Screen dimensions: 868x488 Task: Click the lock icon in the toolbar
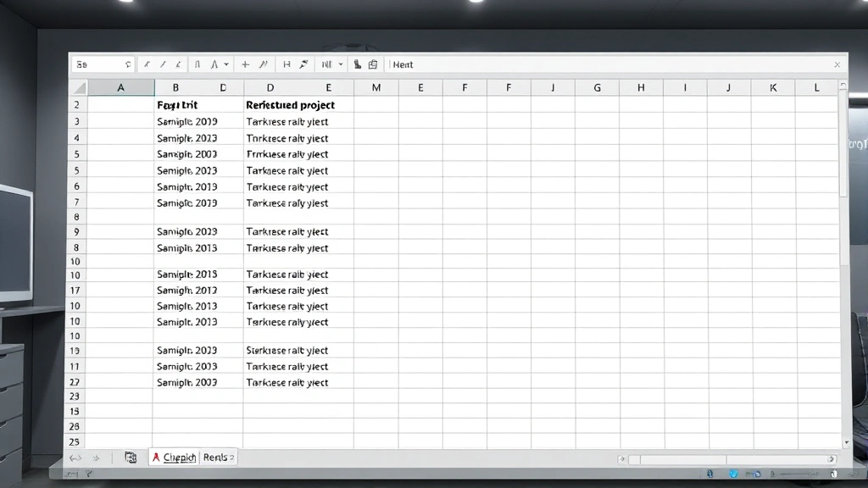tap(358, 64)
